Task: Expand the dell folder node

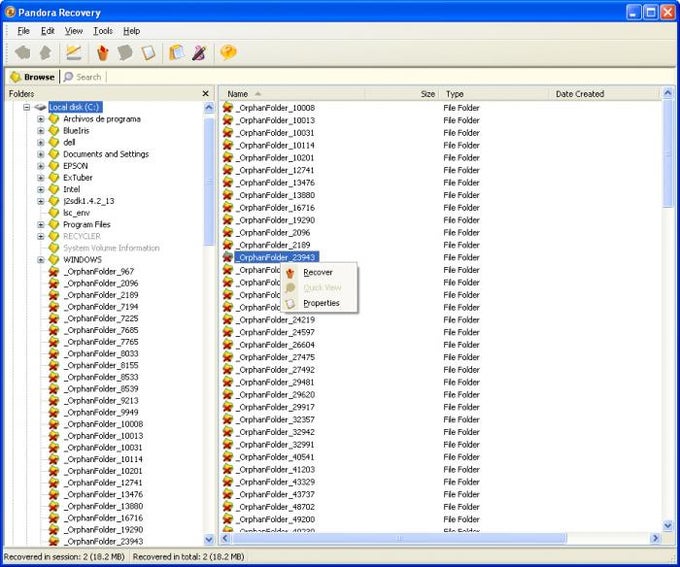Action: (41, 142)
